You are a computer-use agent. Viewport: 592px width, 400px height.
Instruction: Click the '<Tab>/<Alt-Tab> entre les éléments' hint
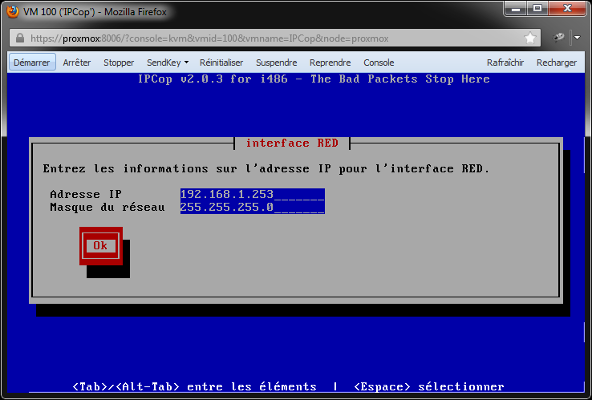(x=194, y=387)
